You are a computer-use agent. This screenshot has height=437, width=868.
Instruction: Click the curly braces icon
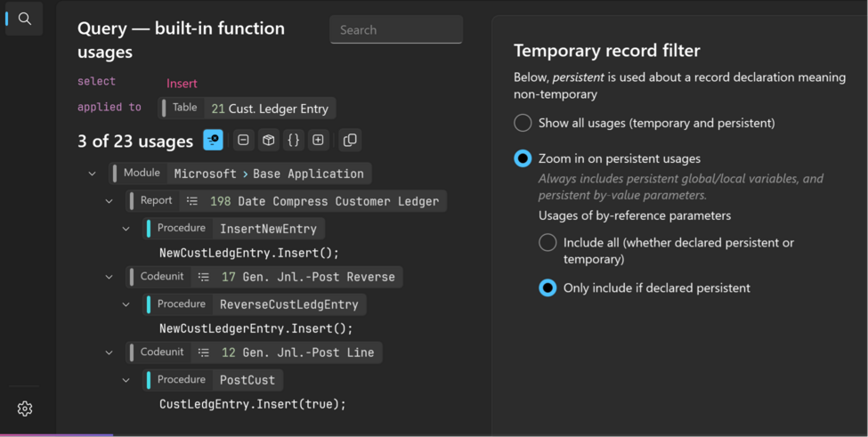294,140
